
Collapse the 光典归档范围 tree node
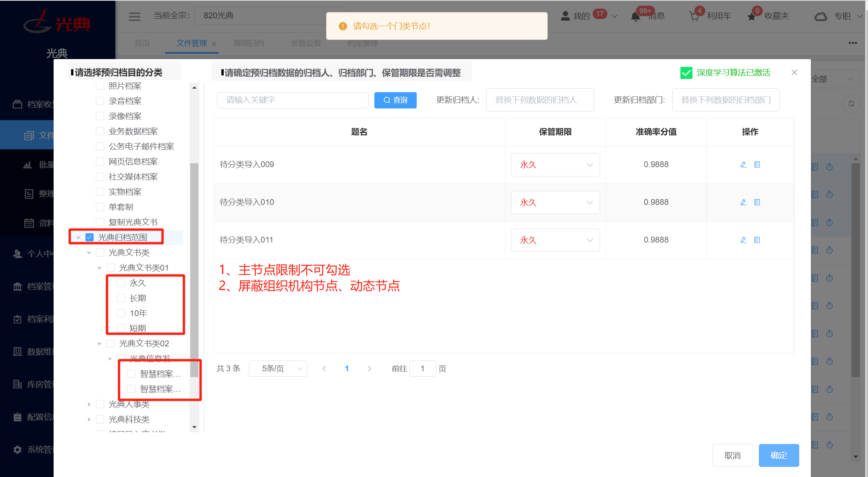pyautogui.click(x=78, y=238)
